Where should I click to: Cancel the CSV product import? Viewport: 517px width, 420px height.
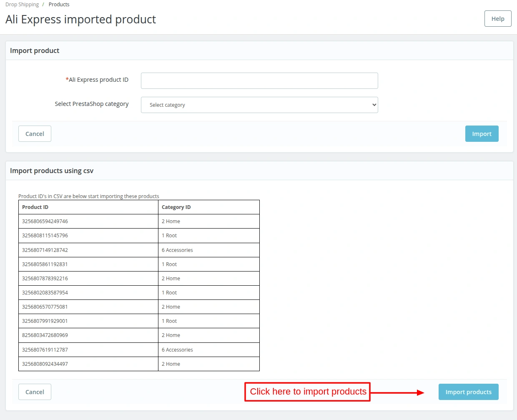[35, 392]
